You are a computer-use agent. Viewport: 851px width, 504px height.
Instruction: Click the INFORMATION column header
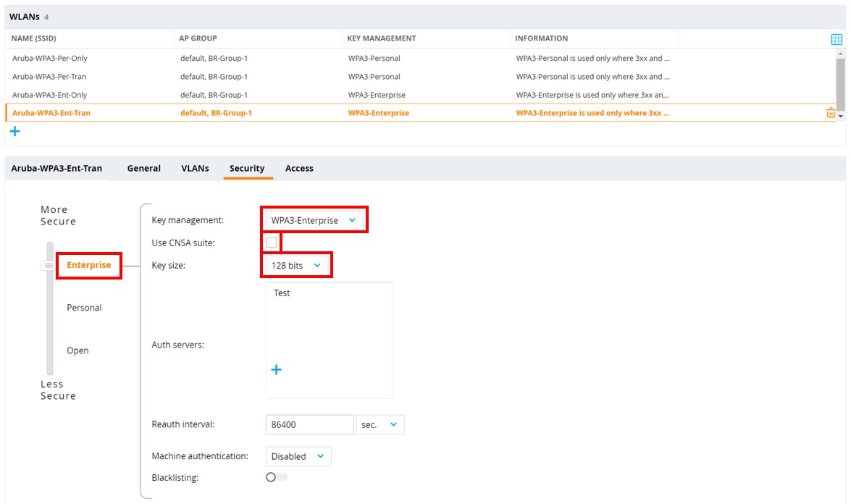pos(541,38)
